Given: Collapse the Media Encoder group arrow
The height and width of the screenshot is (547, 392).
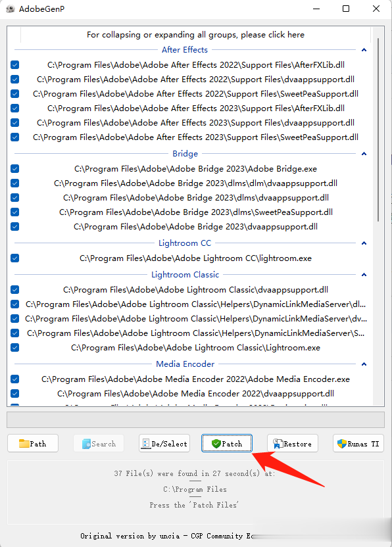Looking at the screenshot, I should pos(364,364).
